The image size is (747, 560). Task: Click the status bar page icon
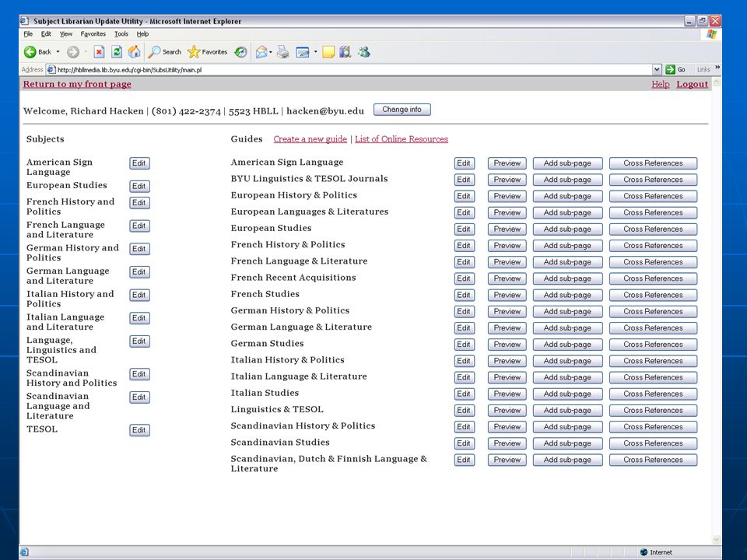coord(24,552)
